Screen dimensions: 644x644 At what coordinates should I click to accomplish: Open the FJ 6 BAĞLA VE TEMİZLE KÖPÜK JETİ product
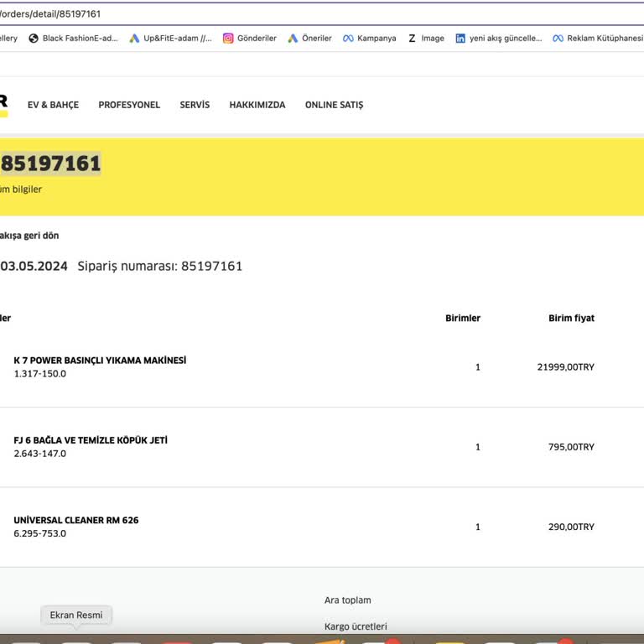point(91,440)
